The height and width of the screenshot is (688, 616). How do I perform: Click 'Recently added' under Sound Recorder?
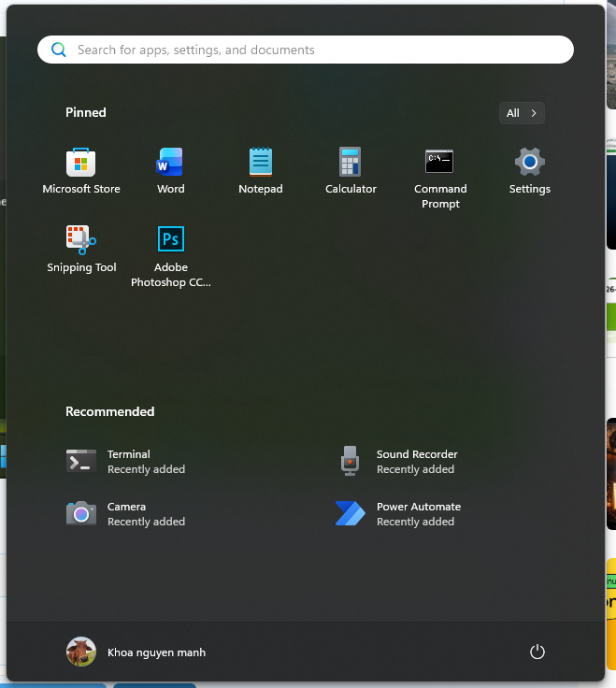point(415,469)
